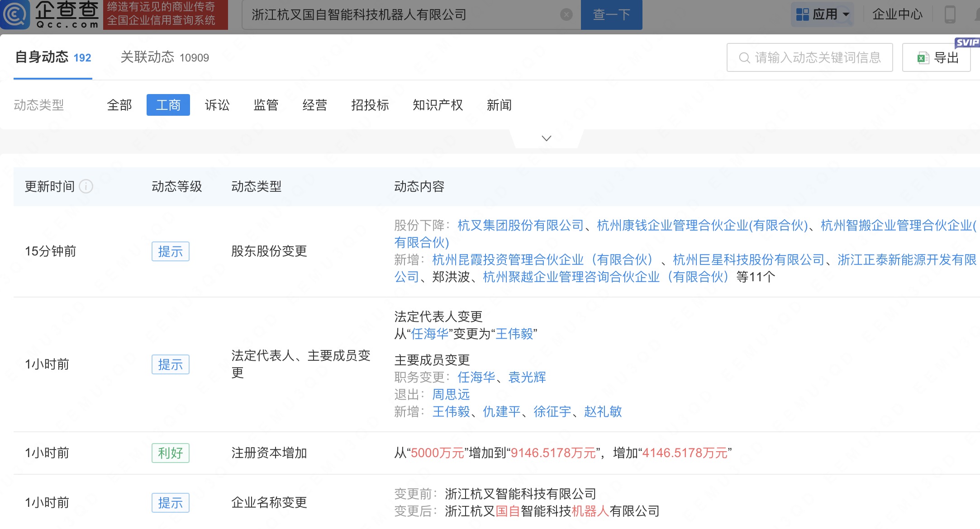Open 赵礼敏 person link

click(603, 411)
